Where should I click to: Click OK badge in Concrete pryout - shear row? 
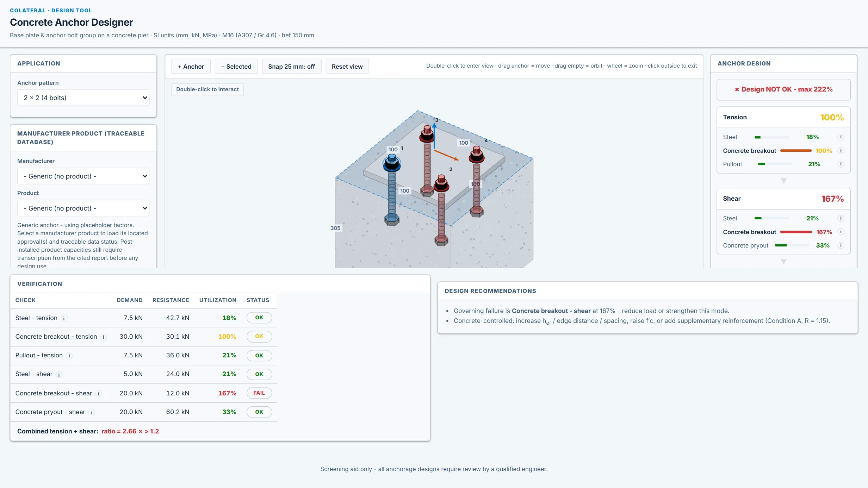point(259,412)
